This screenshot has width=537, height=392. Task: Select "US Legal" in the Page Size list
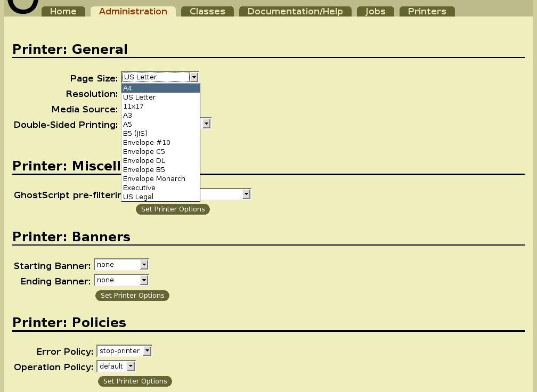coord(137,197)
